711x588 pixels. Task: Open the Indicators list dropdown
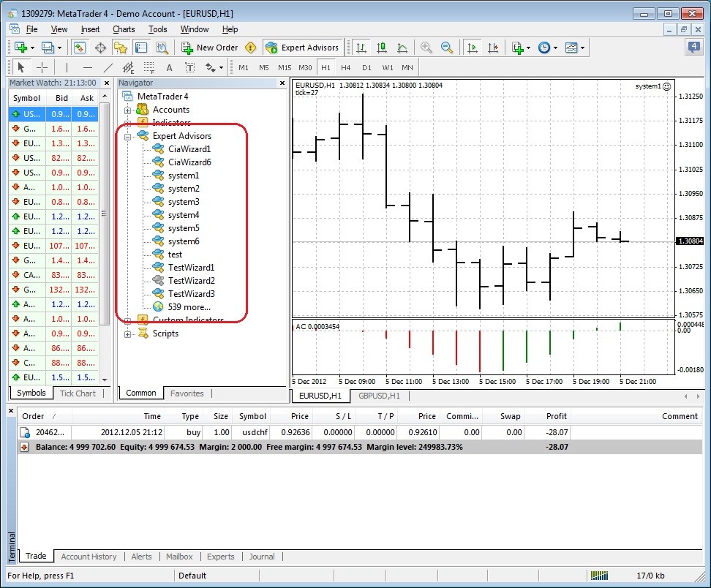tap(529, 48)
